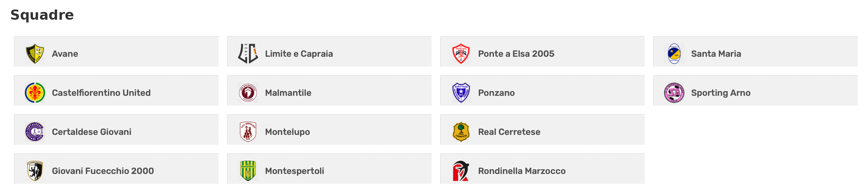Click the Santa Maria team badge
This screenshot has width=868, height=194.
click(x=674, y=54)
